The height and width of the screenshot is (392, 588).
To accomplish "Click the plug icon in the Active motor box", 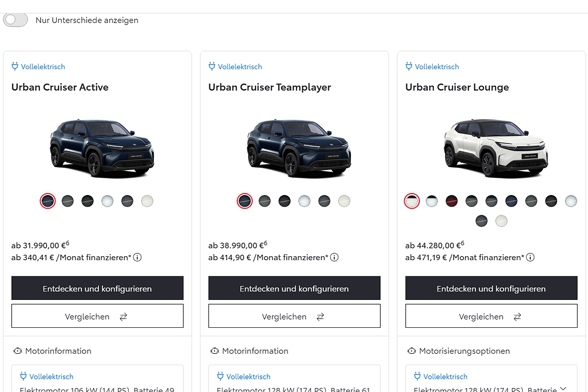I will click(x=23, y=376).
